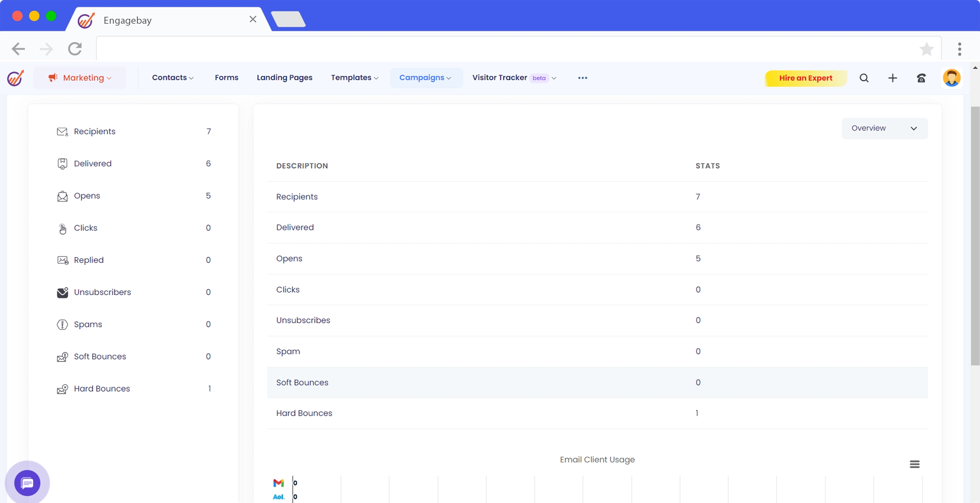
Task: Click the Soft Bounces row in stats table
Action: [x=597, y=383]
